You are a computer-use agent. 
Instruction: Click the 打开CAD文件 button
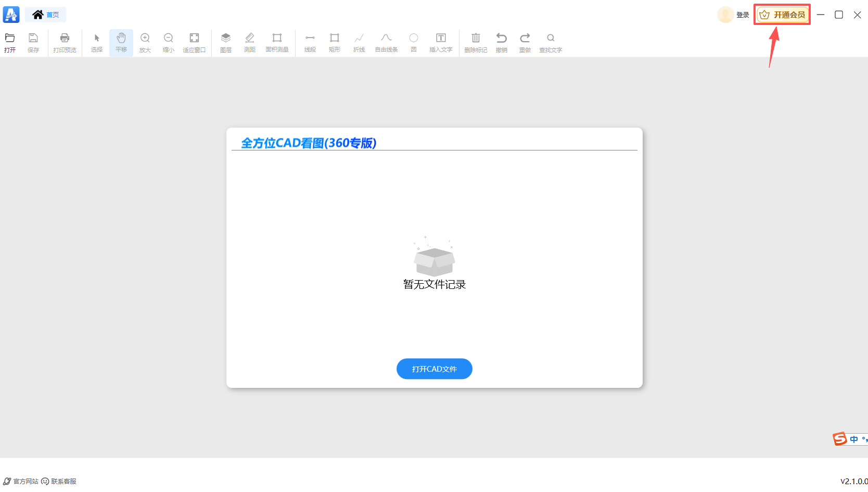[434, 369]
